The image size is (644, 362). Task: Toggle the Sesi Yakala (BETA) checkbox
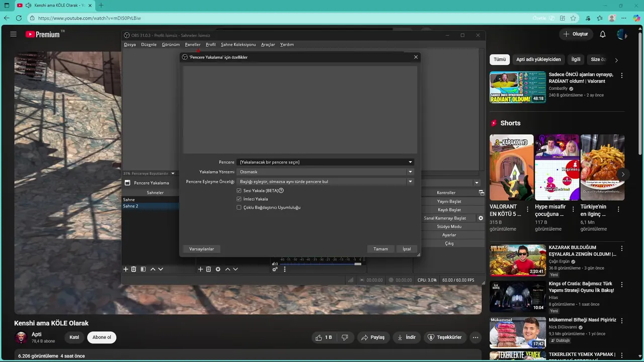pos(239,191)
